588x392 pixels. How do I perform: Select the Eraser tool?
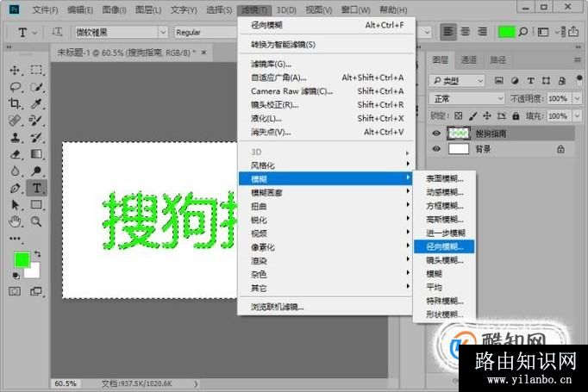(15, 154)
